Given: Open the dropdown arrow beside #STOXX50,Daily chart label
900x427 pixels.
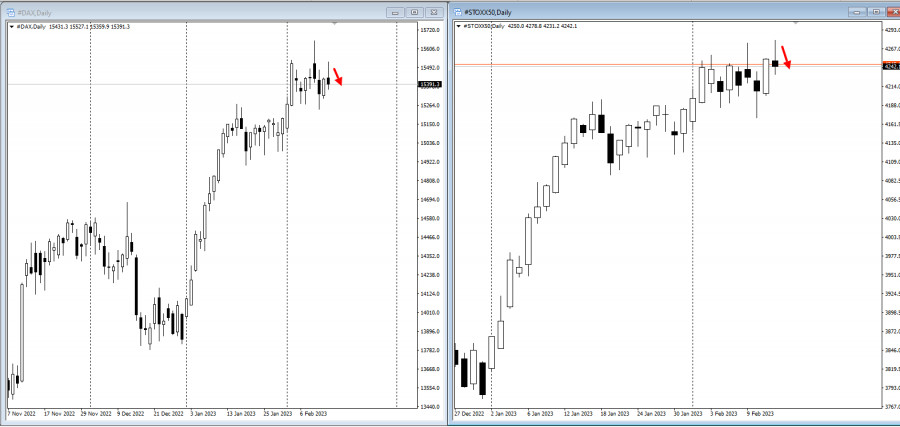Looking at the screenshot, I should 458,26.
